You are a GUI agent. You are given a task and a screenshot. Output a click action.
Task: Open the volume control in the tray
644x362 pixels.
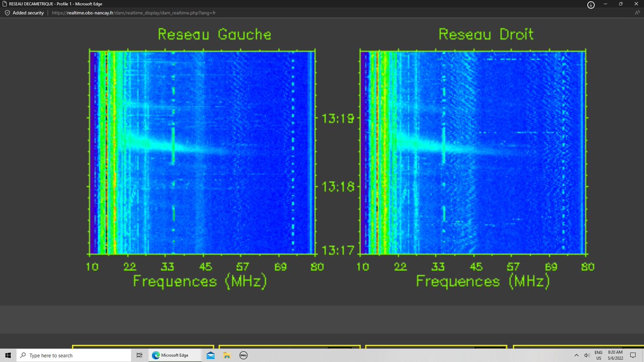pos(587,355)
